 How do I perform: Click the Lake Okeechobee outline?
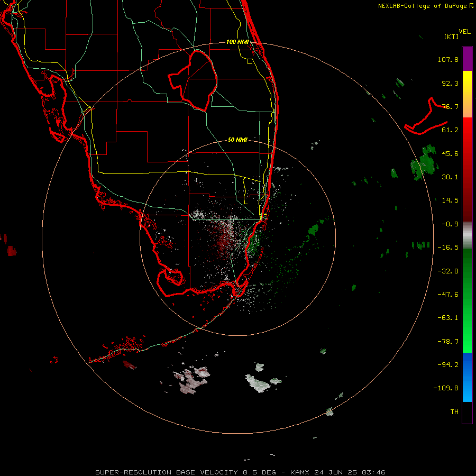pos(193,80)
